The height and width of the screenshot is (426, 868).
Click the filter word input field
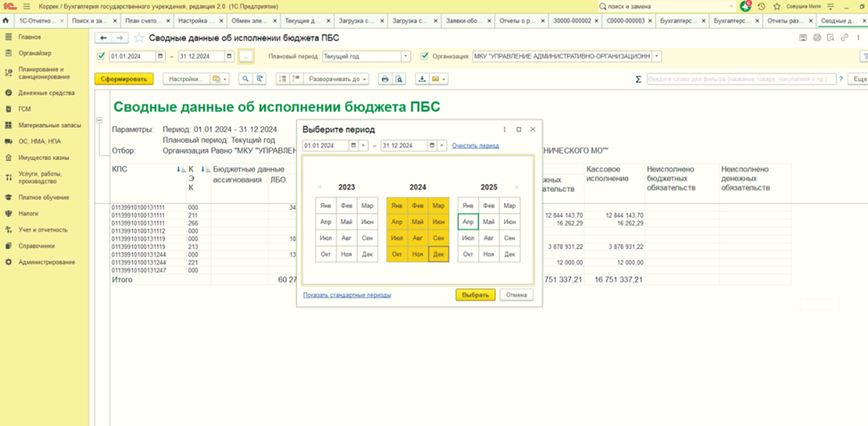click(741, 79)
